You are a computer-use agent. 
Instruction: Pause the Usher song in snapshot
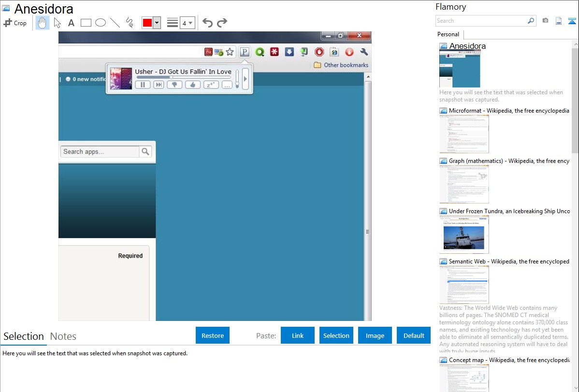pyautogui.click(x=143, y=85)
